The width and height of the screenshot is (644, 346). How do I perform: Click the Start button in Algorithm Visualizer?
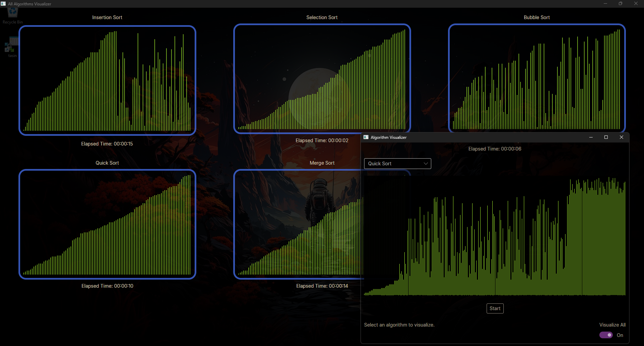[x=495, y=308]
